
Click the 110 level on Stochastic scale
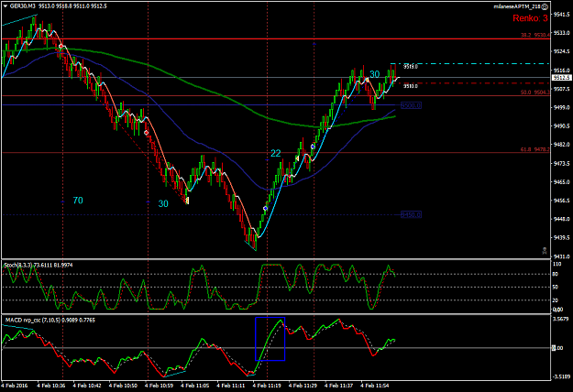556,264
